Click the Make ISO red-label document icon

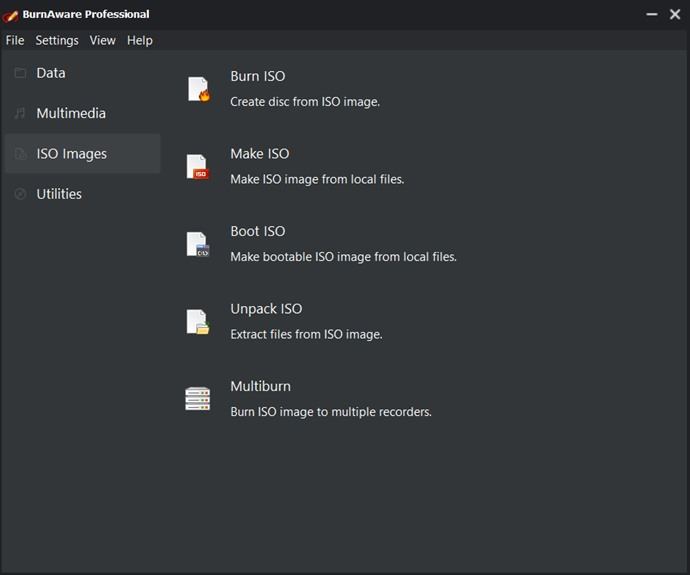point(198,167)
